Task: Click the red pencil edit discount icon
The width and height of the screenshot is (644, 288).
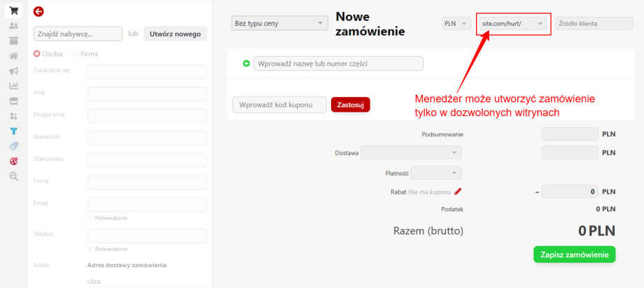Action: click(x=458, y=191)
